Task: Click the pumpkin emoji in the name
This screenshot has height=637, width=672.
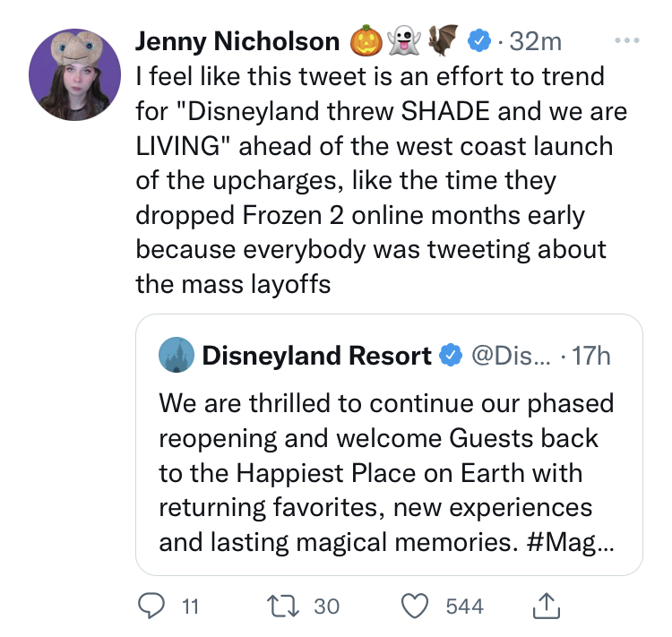Action: click(366, 40)
